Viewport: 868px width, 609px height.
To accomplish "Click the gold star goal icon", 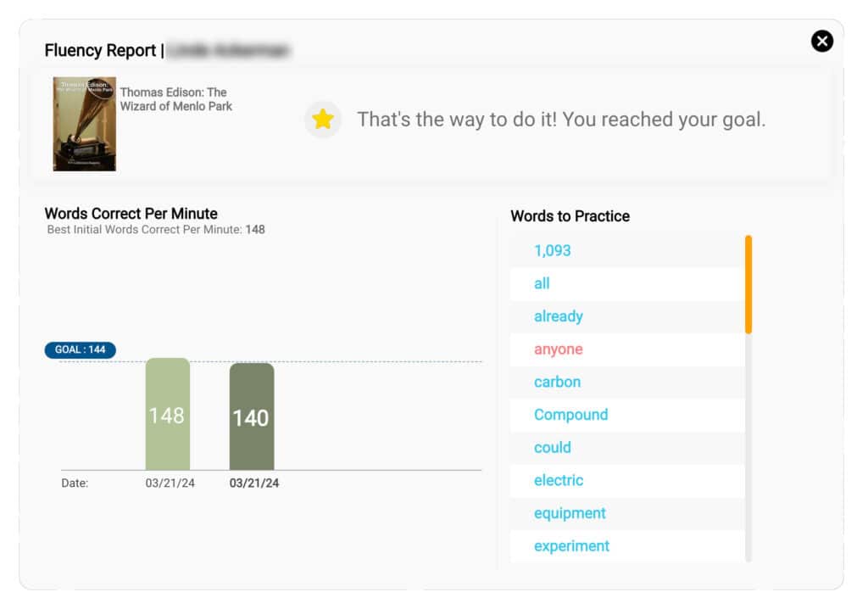I will (323, 120).
